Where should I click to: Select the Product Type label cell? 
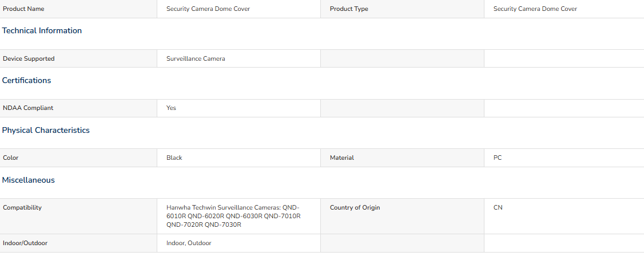point(402,9)
